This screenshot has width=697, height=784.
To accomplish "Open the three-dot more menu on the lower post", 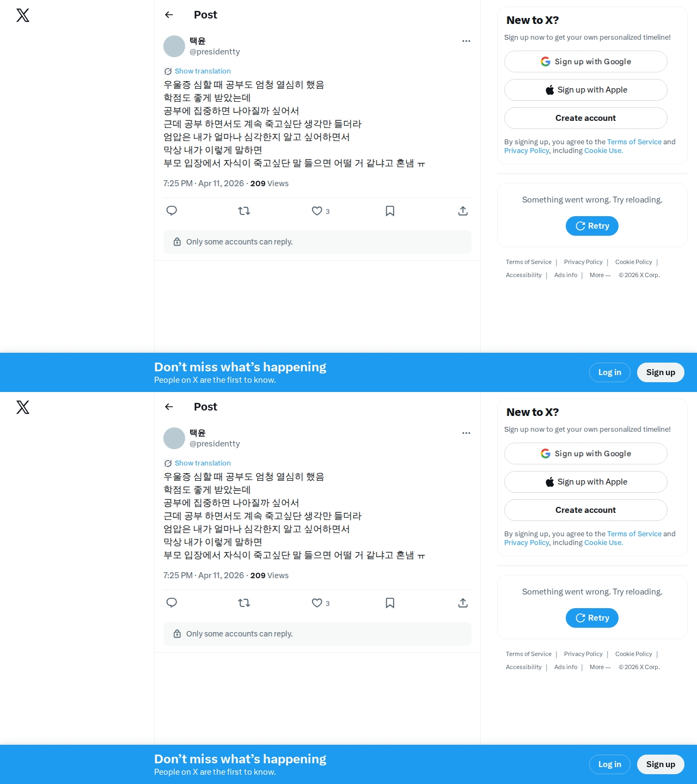I will pyautogui.click(x=466, y=433).
